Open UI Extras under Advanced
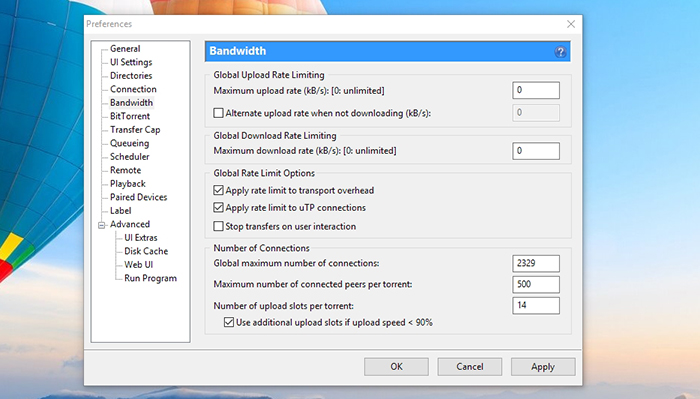Viewport: 700px width, 399px height. pos(141,237)
